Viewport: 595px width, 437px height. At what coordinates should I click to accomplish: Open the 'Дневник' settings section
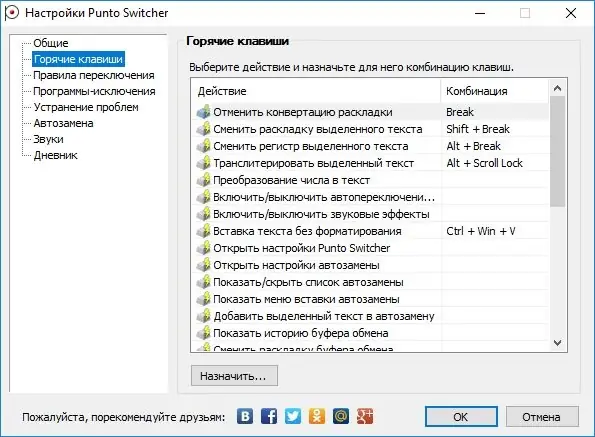tap(55, 155)
